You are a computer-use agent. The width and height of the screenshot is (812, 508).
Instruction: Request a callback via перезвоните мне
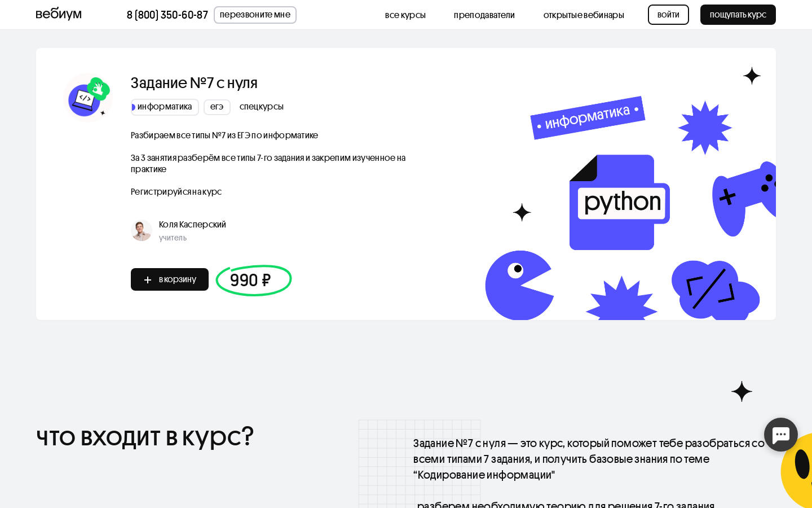[x=255, y=15]
